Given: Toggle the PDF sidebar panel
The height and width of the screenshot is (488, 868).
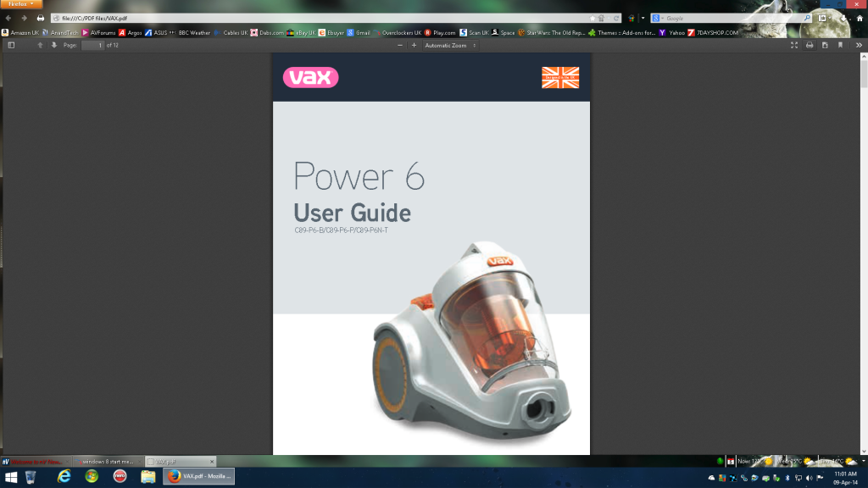Looking at the screenshot, I should coord(11,46).
